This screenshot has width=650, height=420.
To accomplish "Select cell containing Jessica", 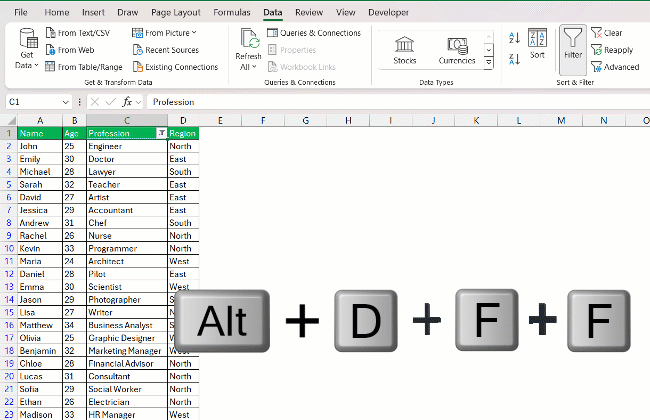I will pyautogui.click(x=40, y=210).
